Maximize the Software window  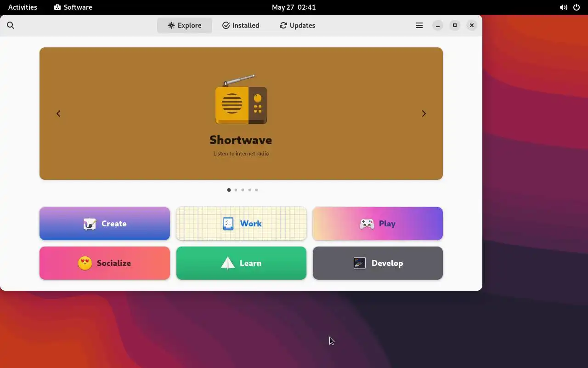455,25
